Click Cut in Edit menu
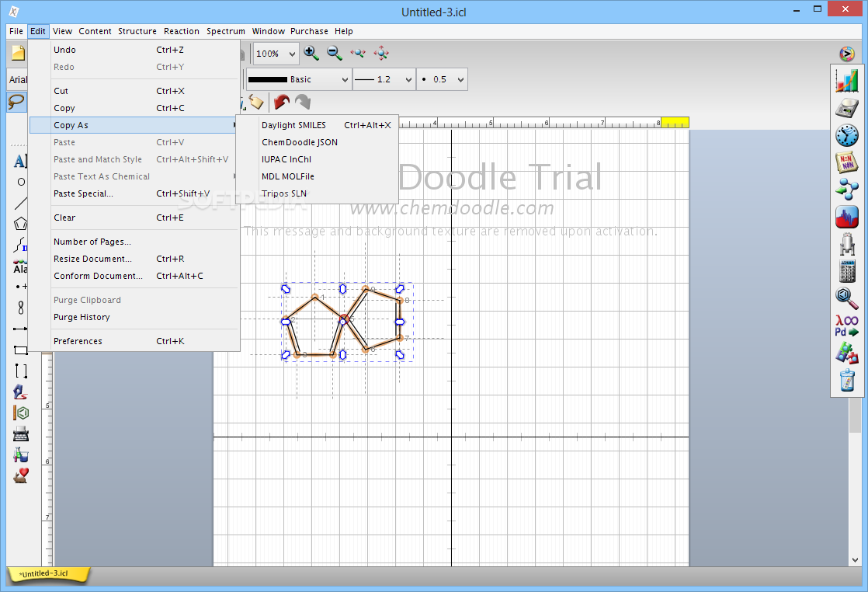This screenshot has height=592, width=868. point(134,91)
